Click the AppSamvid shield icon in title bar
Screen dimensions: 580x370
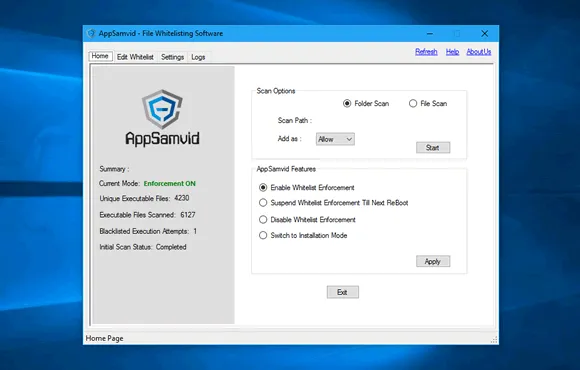click(x=91, y=34)
